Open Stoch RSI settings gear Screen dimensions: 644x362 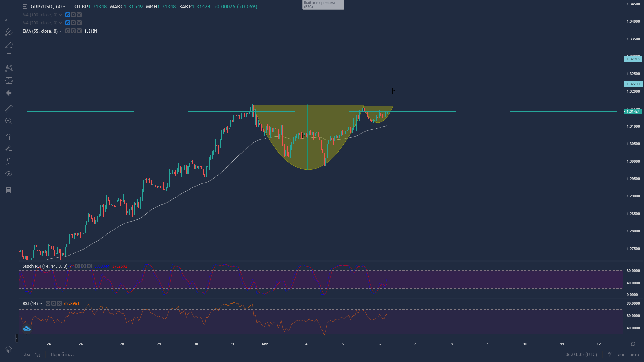84,266
